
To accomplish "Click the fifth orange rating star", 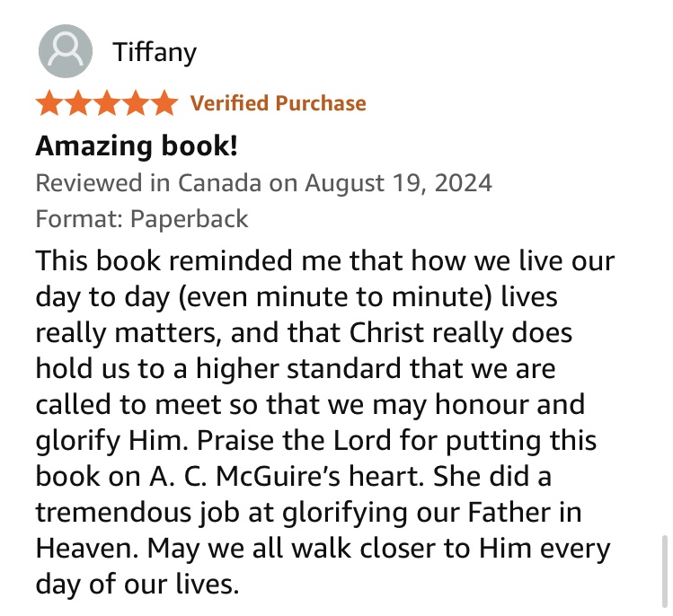I will 164,103.
